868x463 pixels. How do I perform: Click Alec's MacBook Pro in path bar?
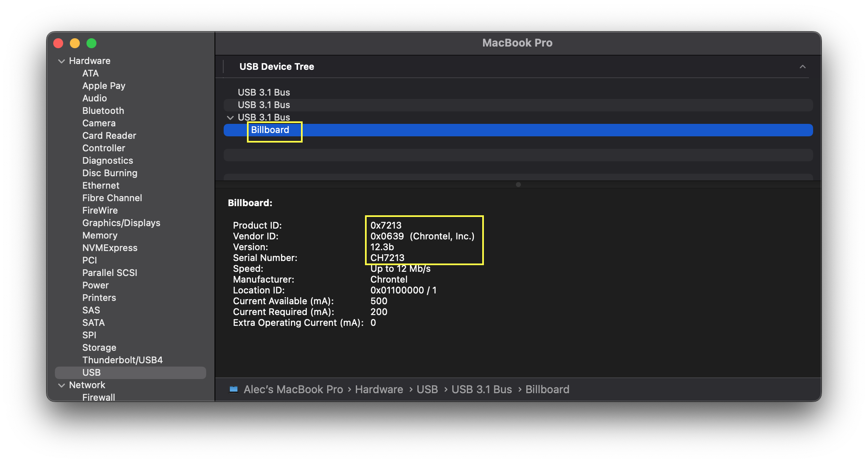point(293,389)
